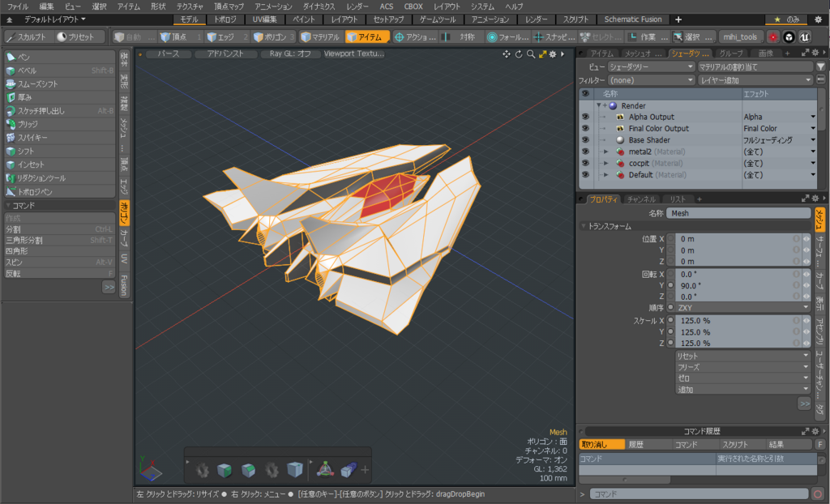Expand the cocpit material tree item
The image size is (830, 504).
point(606,164)
